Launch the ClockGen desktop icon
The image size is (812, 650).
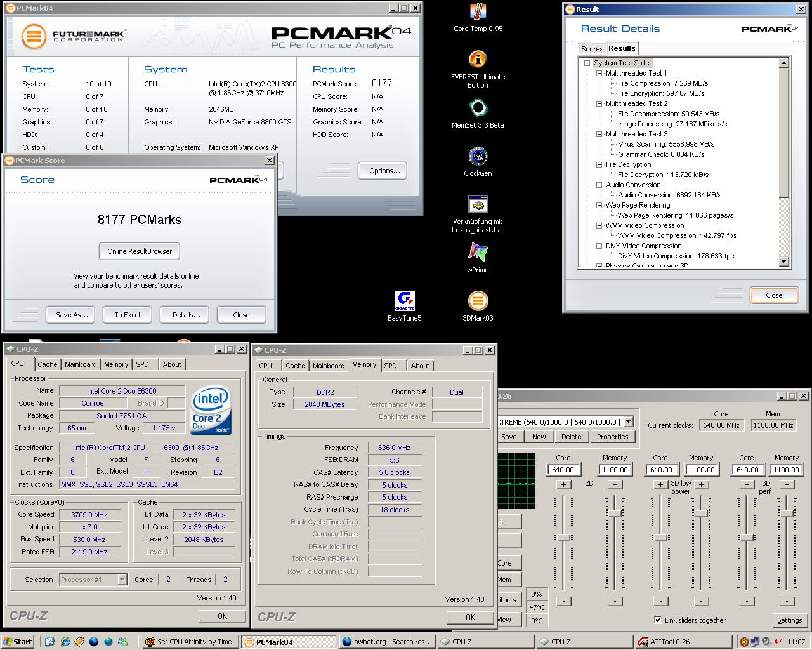click(478, 157)
